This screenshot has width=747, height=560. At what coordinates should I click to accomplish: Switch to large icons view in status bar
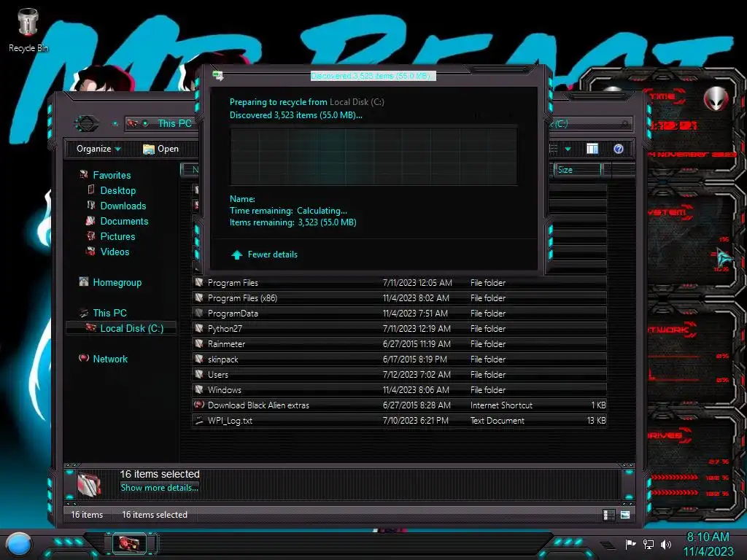click(x=624, y=514)
